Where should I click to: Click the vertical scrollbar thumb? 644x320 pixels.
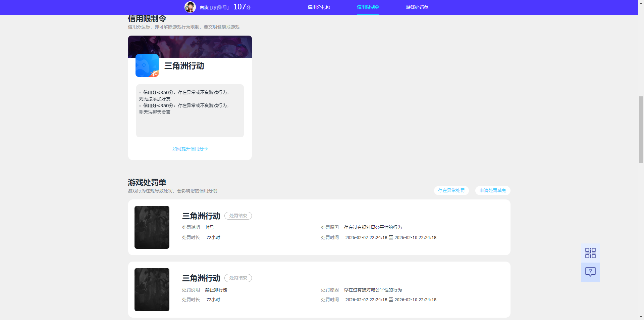click(641, 130)
